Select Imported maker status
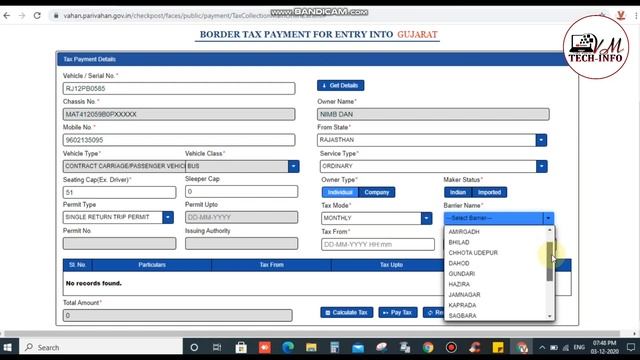The height and width of the screenshot is (360, 640). pyautogui.click(x=489, y=192)
